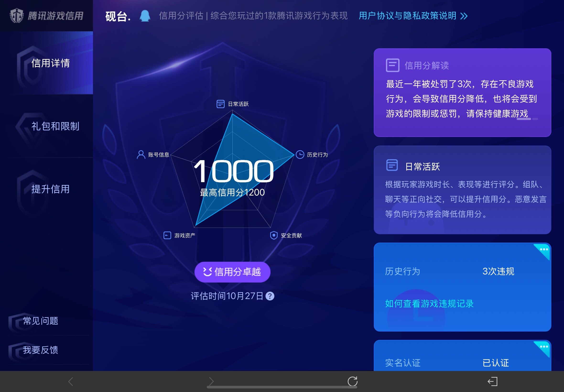
Task: Click the 日常活跃 card icon
Action: pos(392,165)
